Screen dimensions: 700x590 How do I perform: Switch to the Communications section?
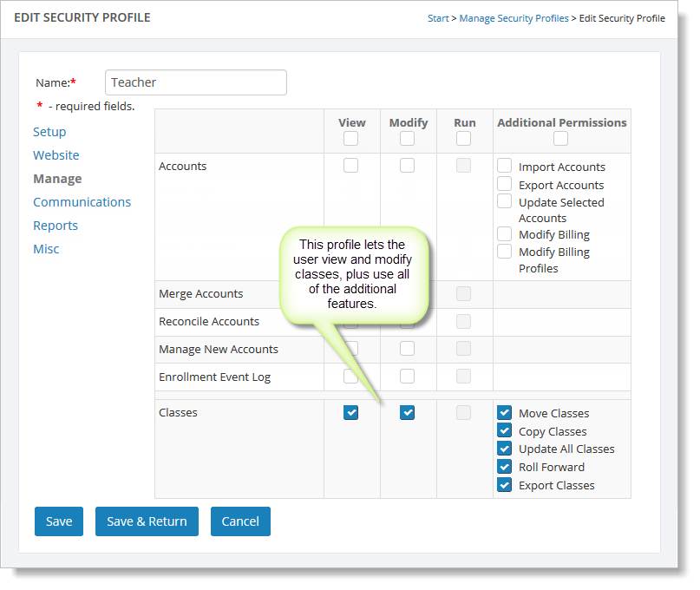pyautogui.click(x=82, y=202)
